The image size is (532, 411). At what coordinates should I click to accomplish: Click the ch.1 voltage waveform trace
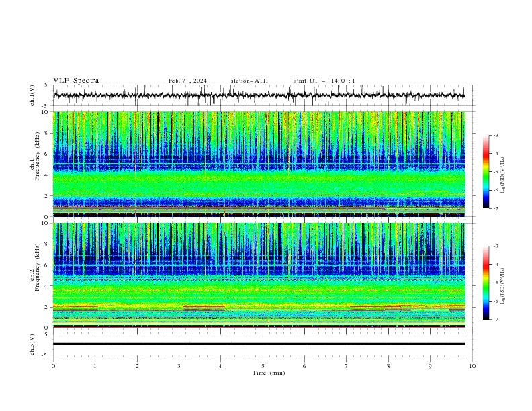click(x=259, y=95)
